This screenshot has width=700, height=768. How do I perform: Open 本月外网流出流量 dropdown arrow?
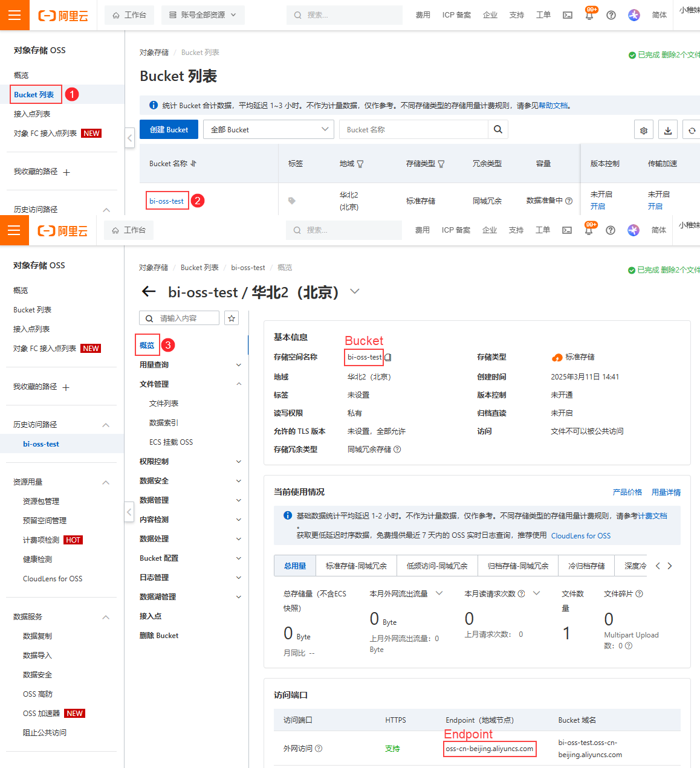click(439, 593)
